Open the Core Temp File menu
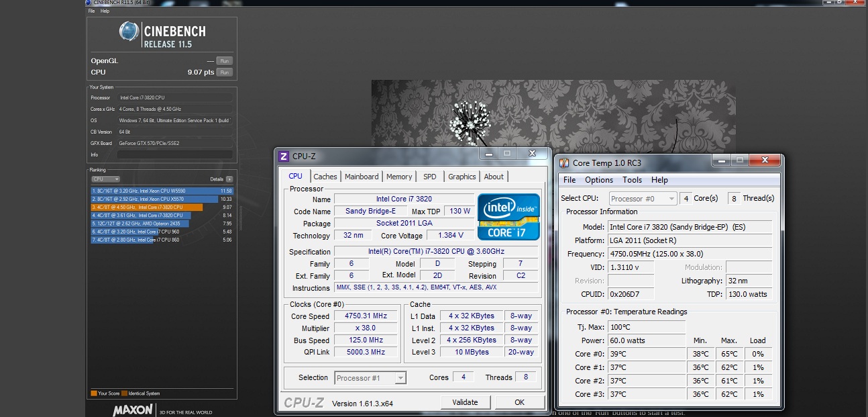Image resolution: width=868 pixels, height=417 pixels. pos(569,180)
